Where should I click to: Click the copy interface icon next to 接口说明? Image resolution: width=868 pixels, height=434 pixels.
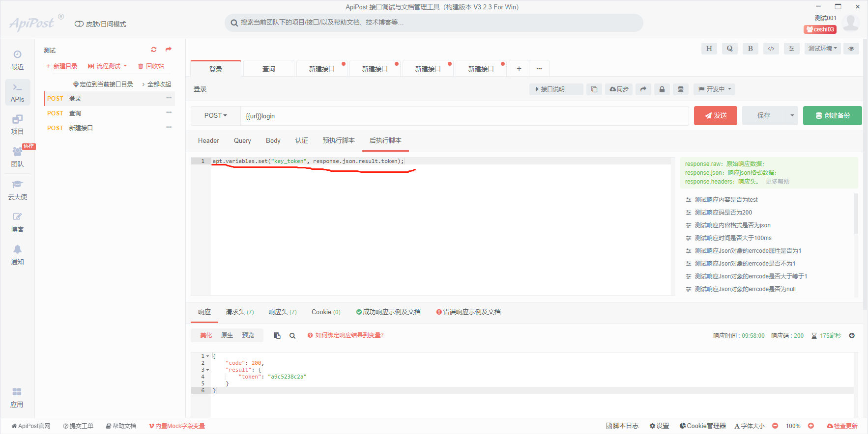[594, 89]
